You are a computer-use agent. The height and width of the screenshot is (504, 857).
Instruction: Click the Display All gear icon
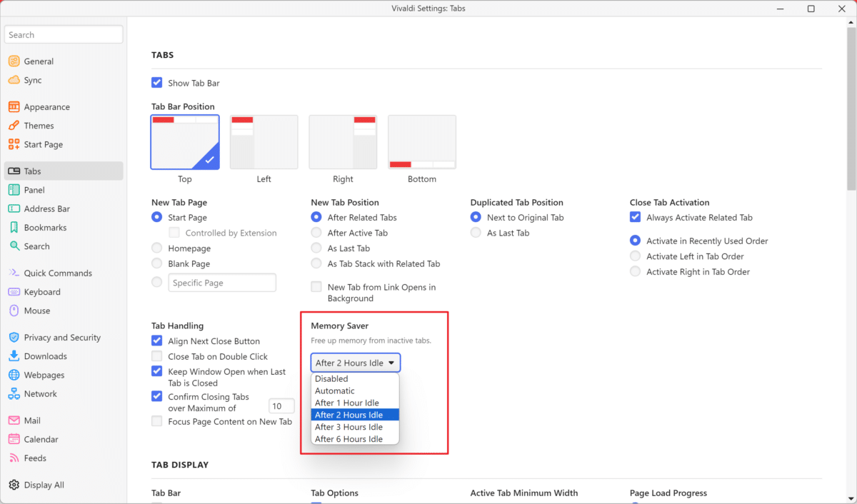tap(14, 484)
